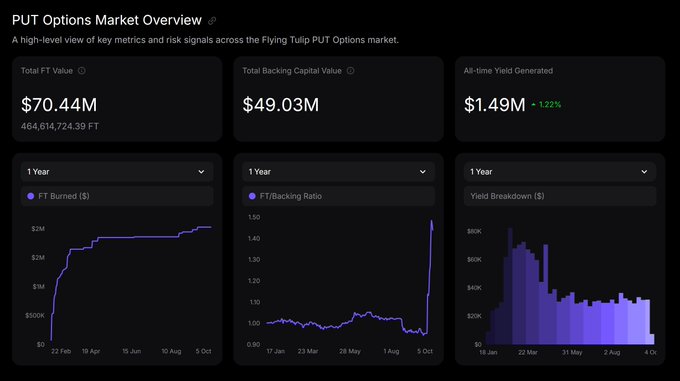680x381 pixels.
Task: Click the 18 Jan label in yield chart
Action: (x=488, y=352)
